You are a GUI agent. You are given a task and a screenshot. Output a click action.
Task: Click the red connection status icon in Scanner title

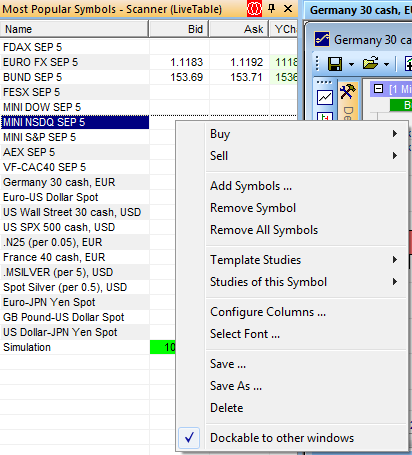pos(254,9)
